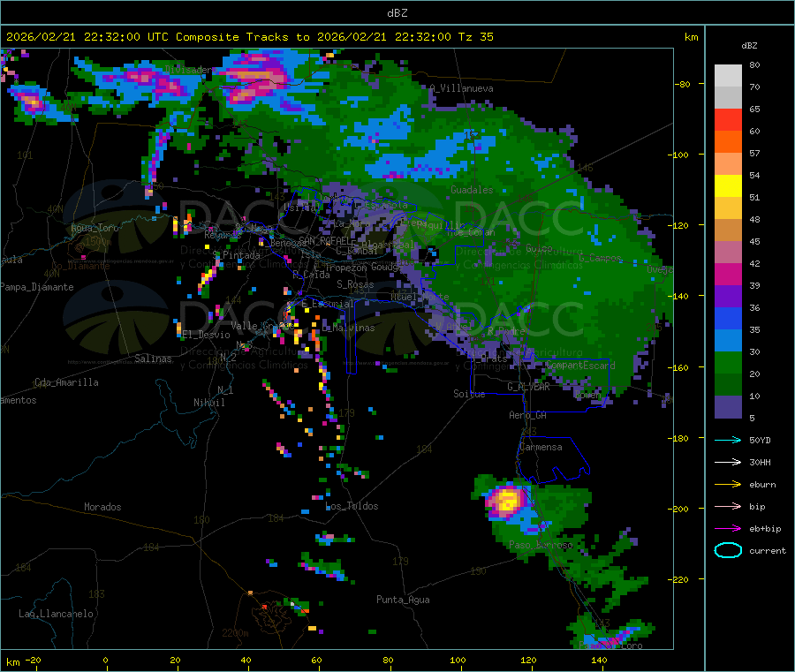Viewport: 795px width, 672px height.
Task: Click the 'Soitue' map label
Action: (x=469, y=393)
